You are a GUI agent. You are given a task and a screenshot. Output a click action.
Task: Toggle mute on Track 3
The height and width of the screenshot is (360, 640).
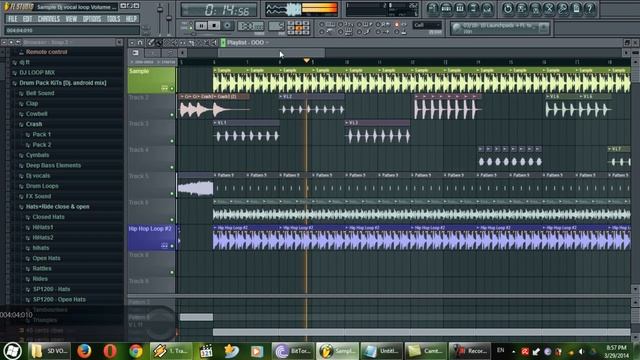(172, 141)
